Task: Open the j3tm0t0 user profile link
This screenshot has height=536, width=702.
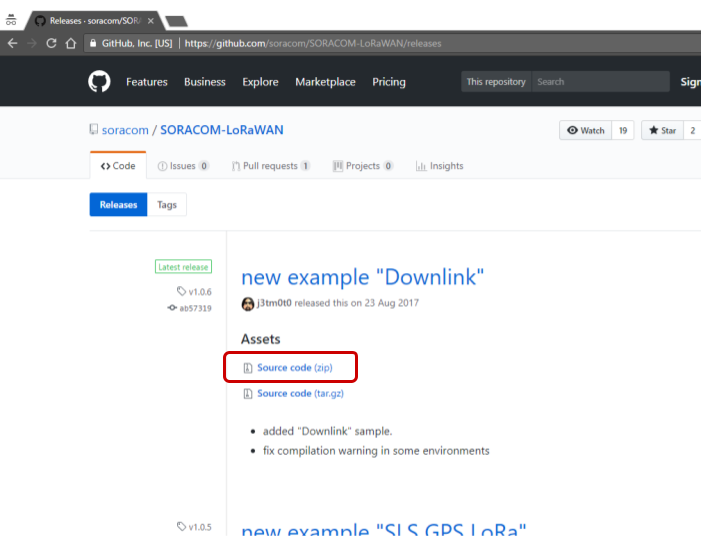Action: [274, 303]
